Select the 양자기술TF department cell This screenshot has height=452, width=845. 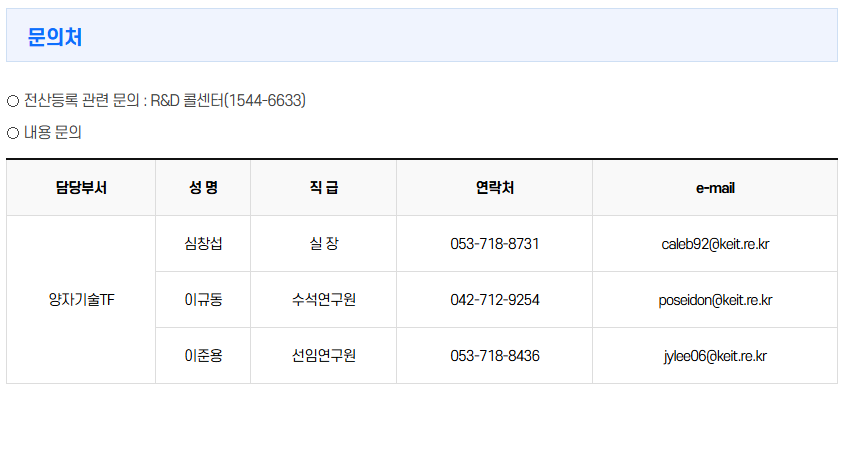tap(81, 300)
